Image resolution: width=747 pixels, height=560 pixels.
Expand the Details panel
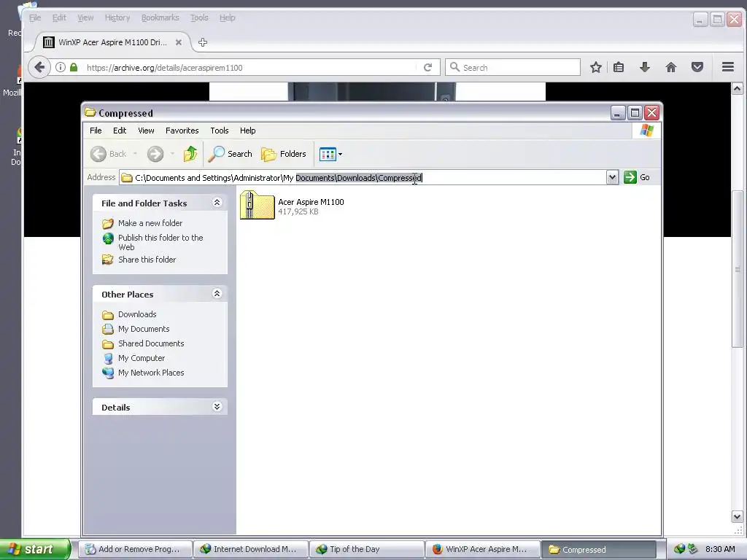217,406
